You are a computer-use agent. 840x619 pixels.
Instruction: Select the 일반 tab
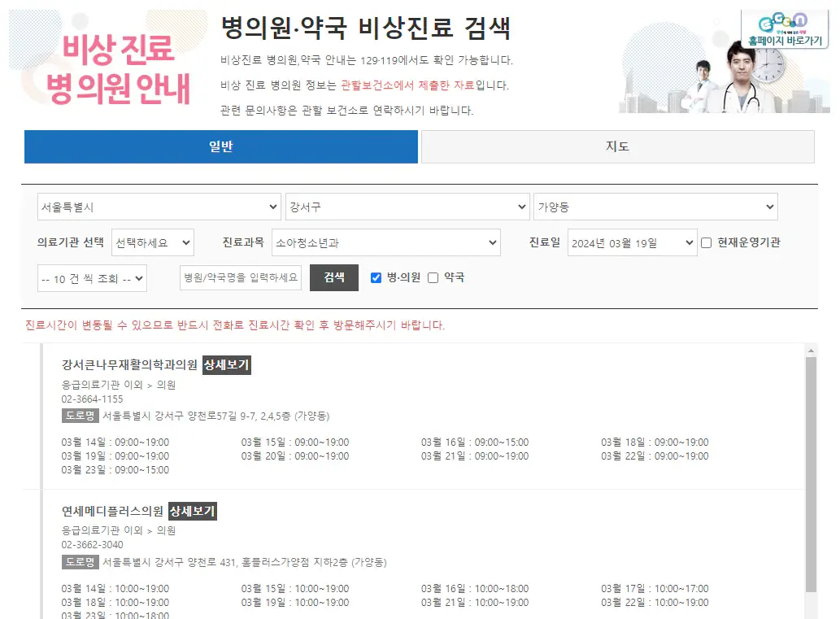coord(220,146)
